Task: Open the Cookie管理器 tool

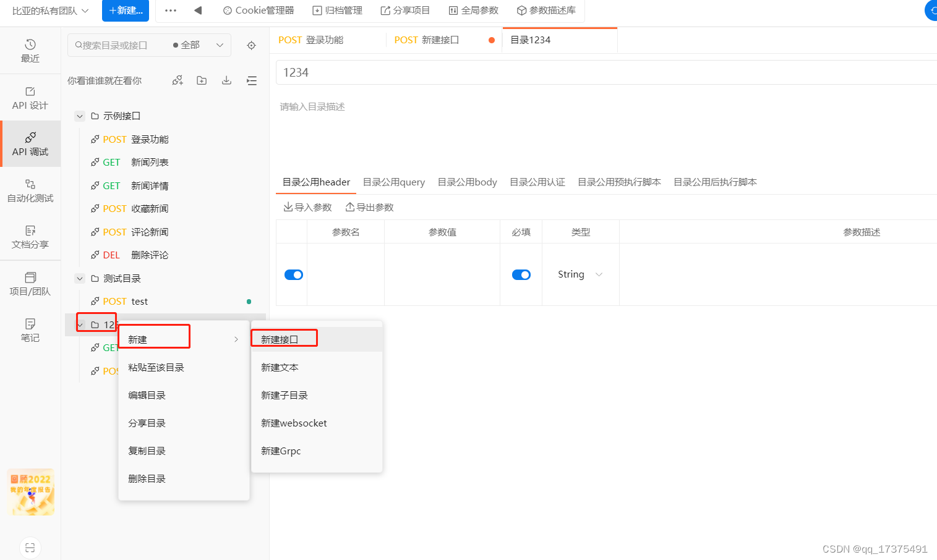Action: coord(258,10)
